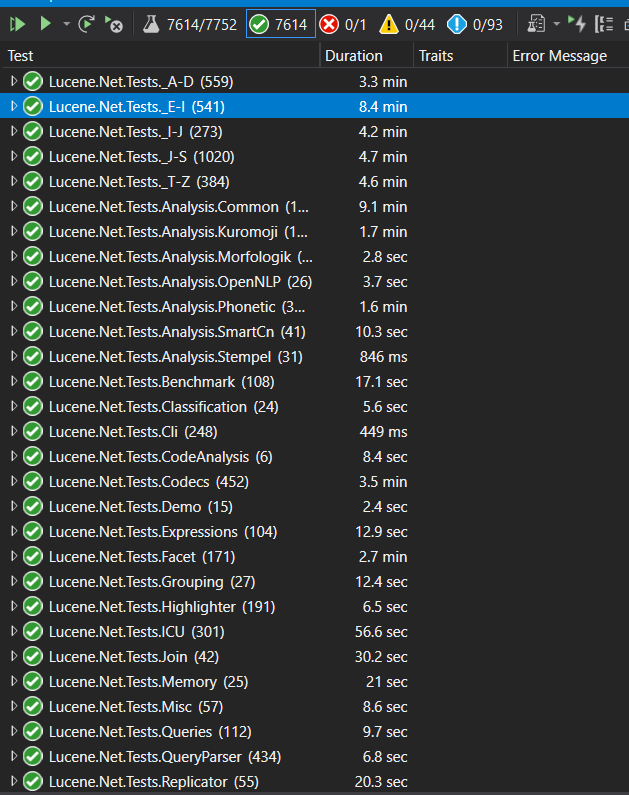Click passed icon of Lucene.Net.Tests._A-D

pyautogui.click(x=33, y=82)
